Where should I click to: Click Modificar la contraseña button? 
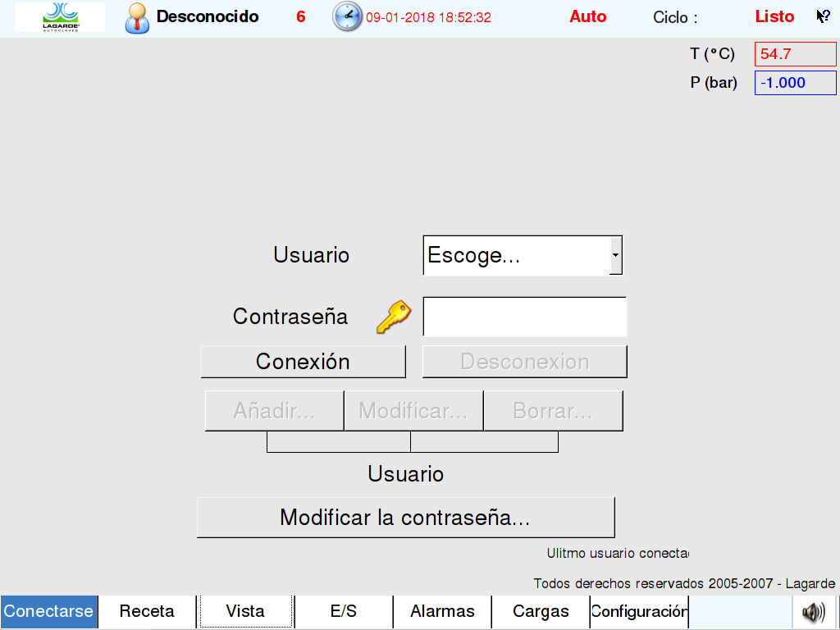point(405,518)
